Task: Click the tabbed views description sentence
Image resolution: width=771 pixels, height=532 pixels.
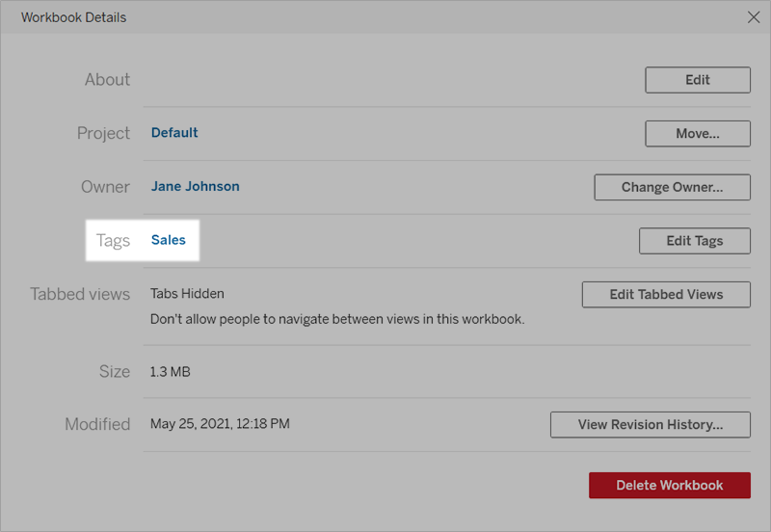Action: (337, 319)
